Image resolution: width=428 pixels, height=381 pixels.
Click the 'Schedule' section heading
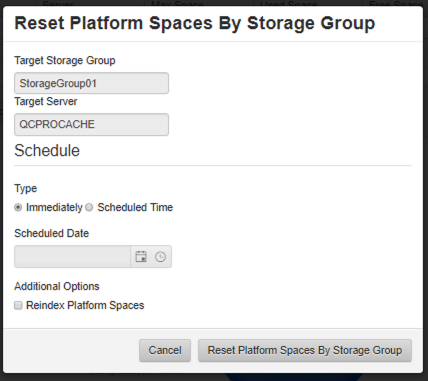pyautogui.click(x=47, y=150)
